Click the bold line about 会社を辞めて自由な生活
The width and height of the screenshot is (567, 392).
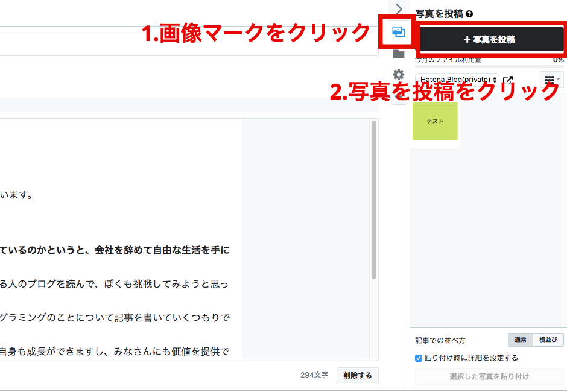click(x=115, y=250)
